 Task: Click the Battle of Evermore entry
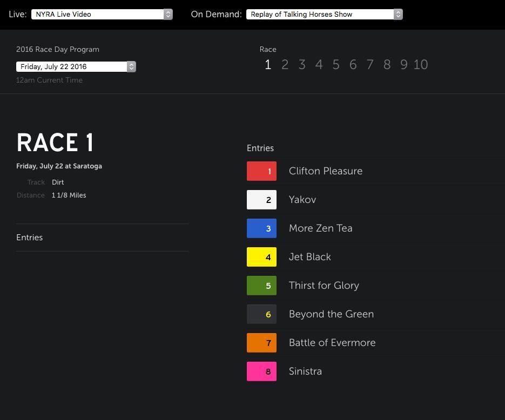pyautogui.click(x=332, y=343)
